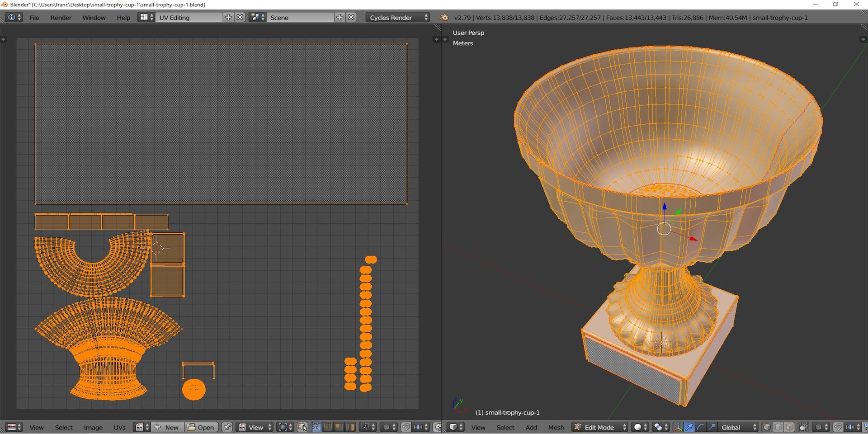The image size is (868, 434).
Task: Toggle proportional editing in UV editor
Action: (x=389, y=427)
